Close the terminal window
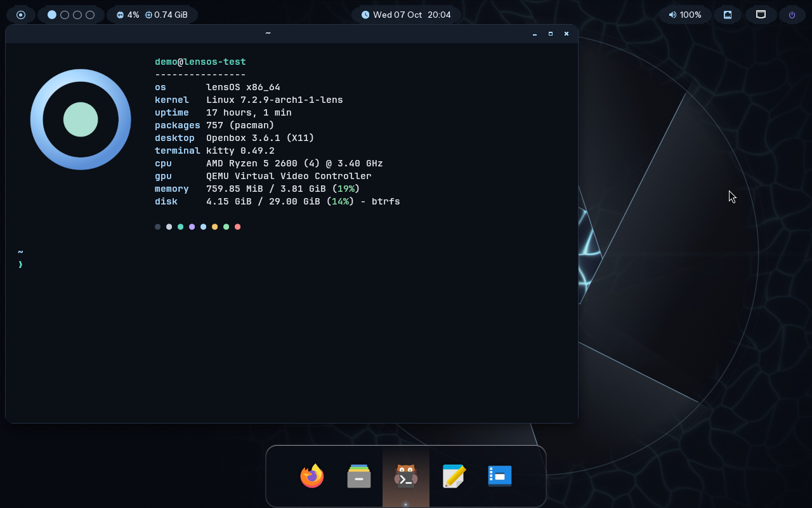The image size is (812, 508). click(566, 34)
